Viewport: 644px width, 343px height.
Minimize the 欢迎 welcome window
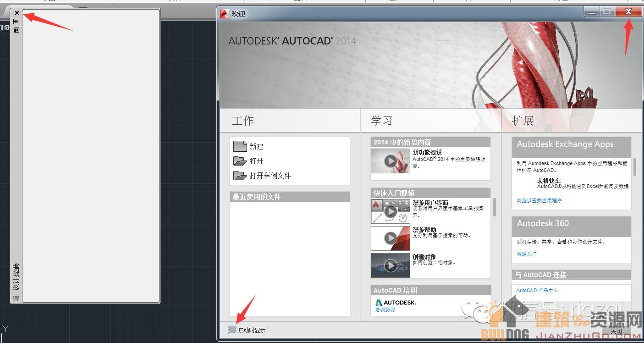click(592, 12)
